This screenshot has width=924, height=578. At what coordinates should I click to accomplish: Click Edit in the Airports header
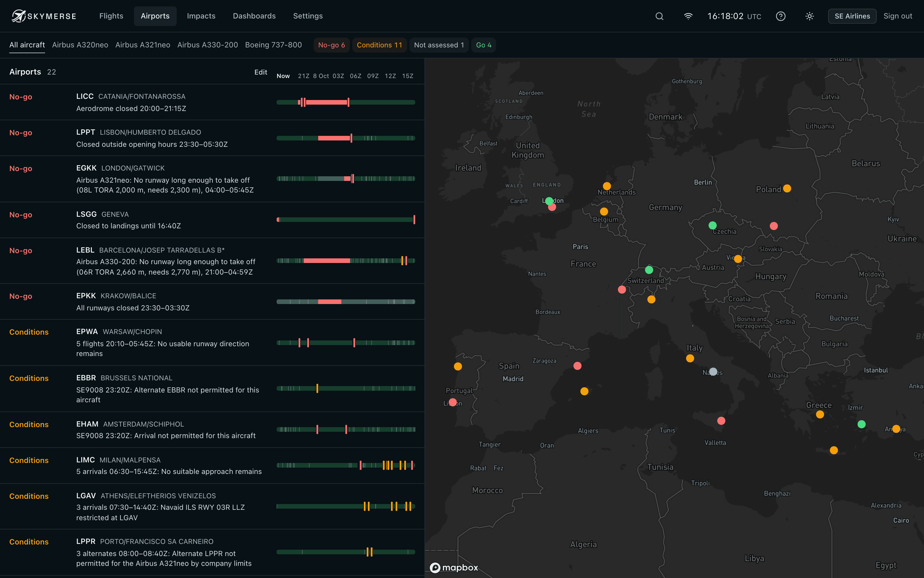click(261, 72)
